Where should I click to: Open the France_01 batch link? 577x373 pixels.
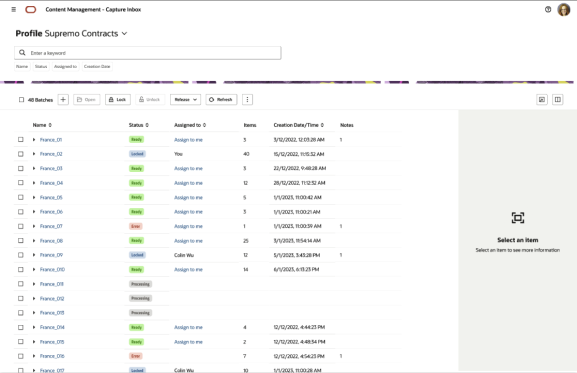[51, 140]
